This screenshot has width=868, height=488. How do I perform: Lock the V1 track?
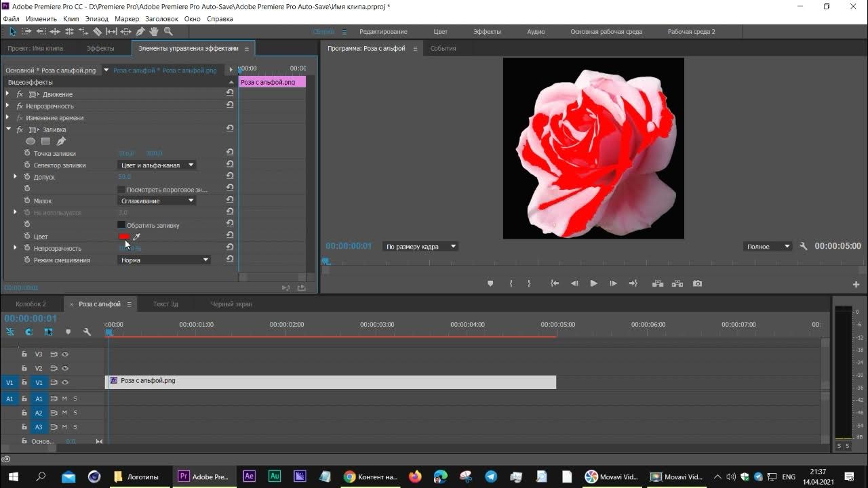click(24, 383)
